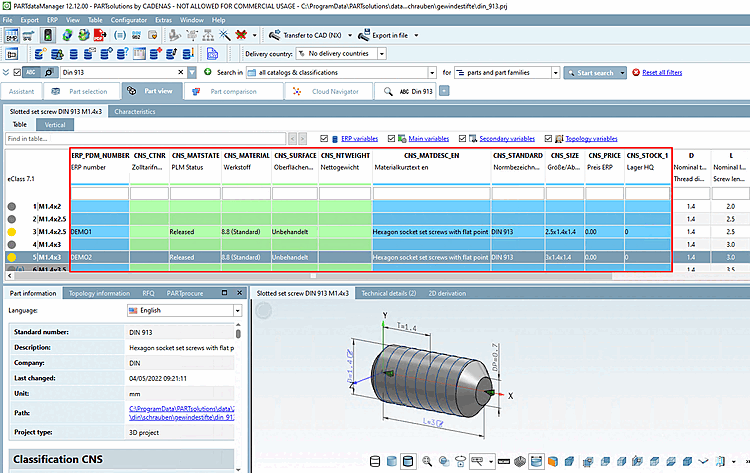Image resolution: width=750 pixels, height=473 pixels.
Task: Click the zoom magnifier in 3D toolbar
Action: pyautogui.click(x=427, y=462)
